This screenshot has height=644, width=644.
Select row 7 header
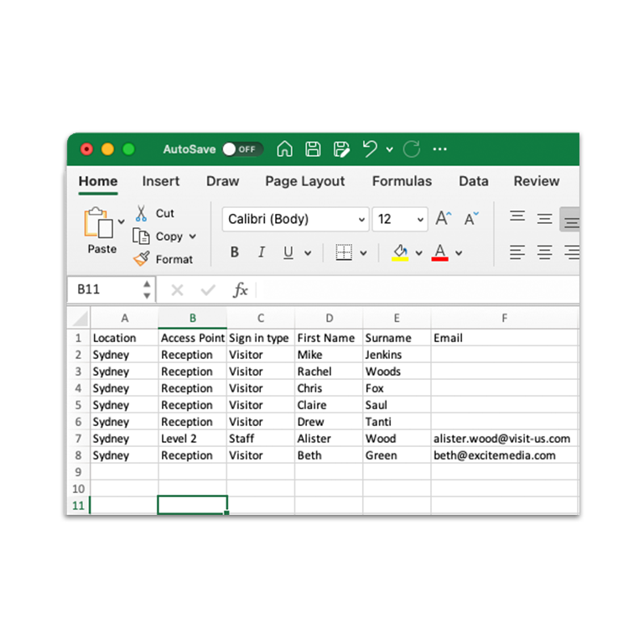pyautogui.click(x=79, y=439)
